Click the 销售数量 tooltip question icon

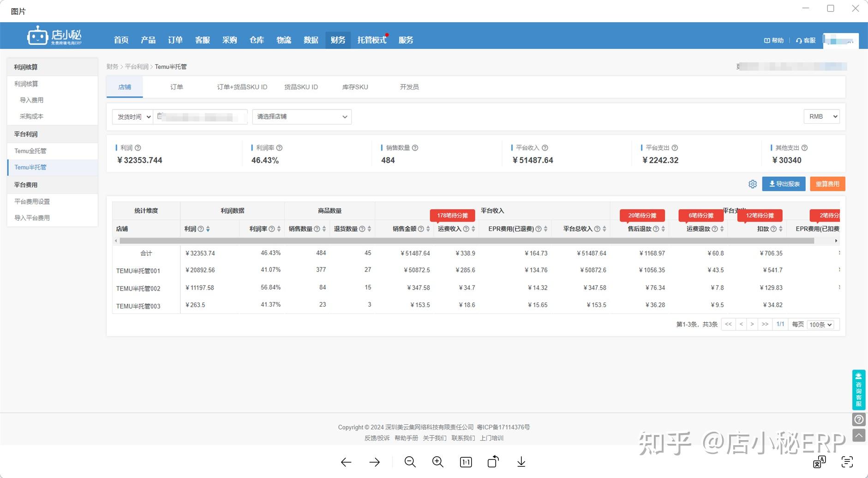pyautogui.click(x=415, y=148)
